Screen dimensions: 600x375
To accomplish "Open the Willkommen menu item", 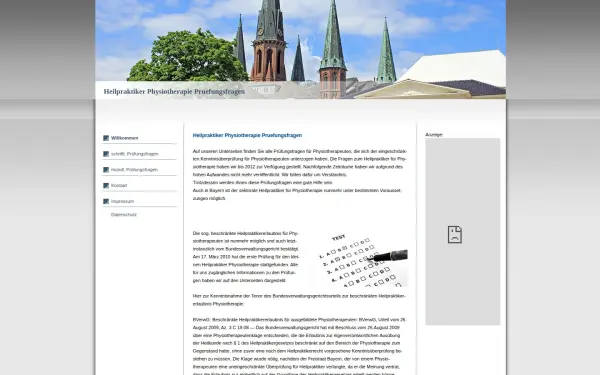I will 125,138.
